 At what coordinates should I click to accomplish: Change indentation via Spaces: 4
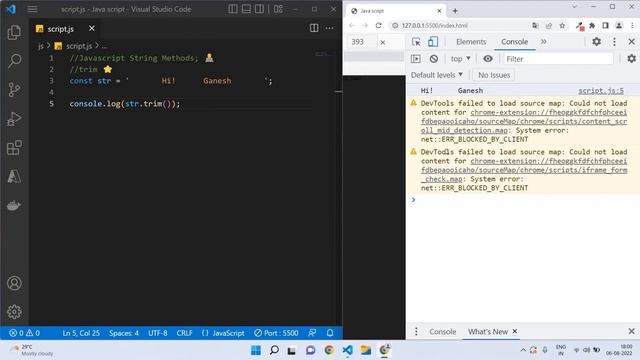click(124, 333)
